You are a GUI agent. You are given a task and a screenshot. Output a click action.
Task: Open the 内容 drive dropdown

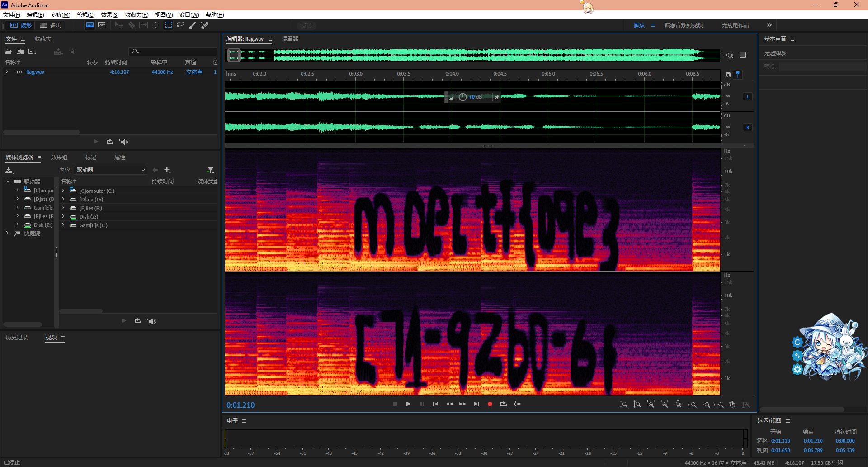coord(111,170)
